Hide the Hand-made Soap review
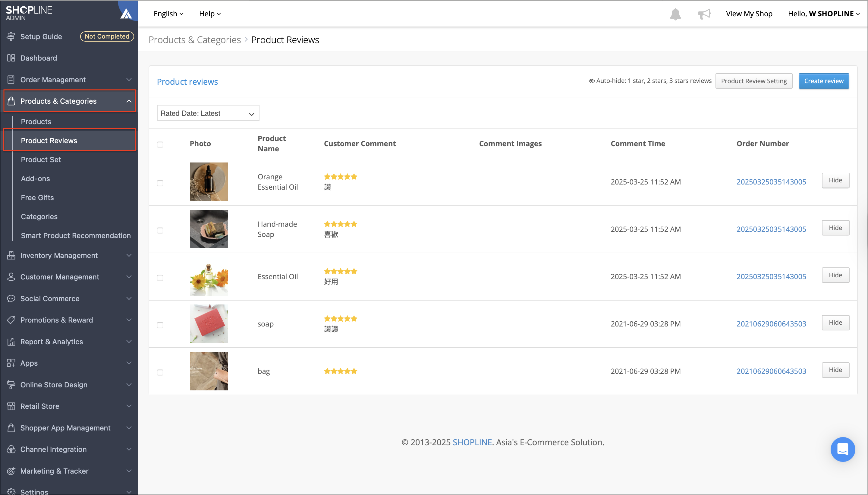The width and height of the screenshot is (868, 495). tap(835, 228)
